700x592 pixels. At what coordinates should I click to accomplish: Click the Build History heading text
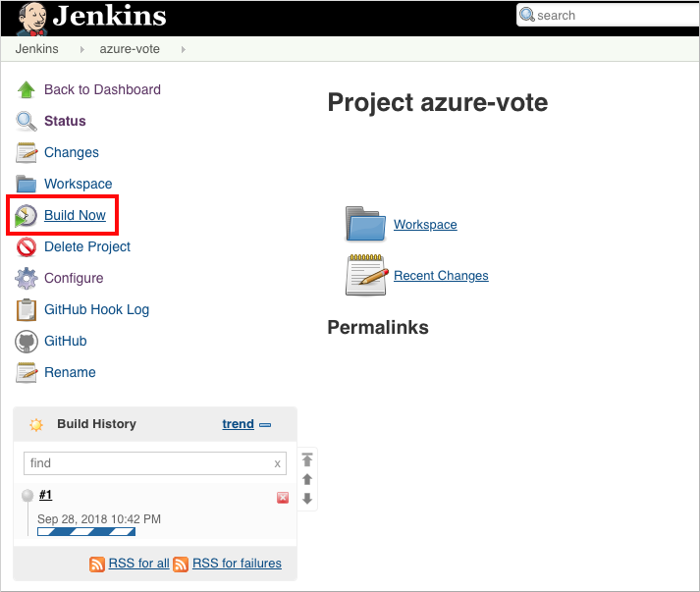[x=96, y=424]
